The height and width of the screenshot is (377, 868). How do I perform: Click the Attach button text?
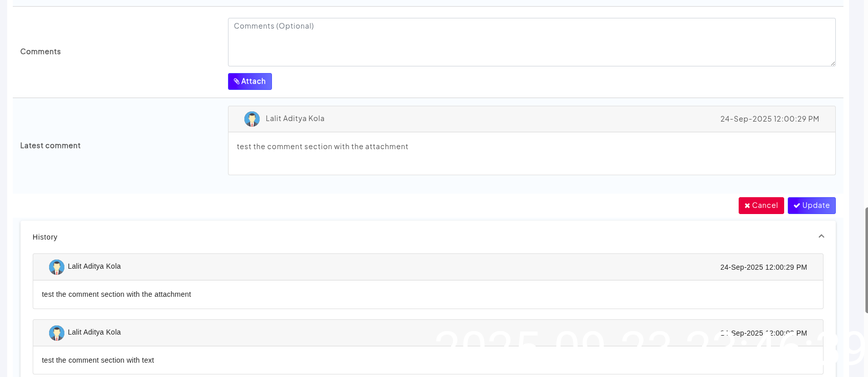pyautogui.click(x=254, y=82)
